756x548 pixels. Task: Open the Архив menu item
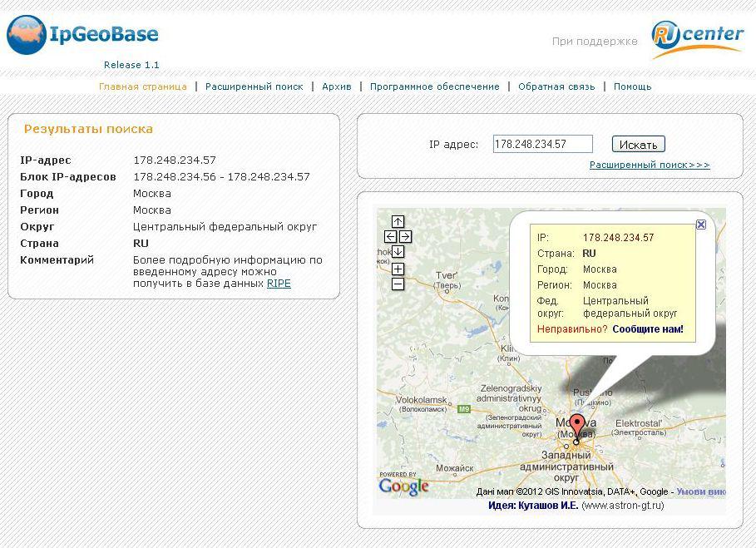pos(337,86)
